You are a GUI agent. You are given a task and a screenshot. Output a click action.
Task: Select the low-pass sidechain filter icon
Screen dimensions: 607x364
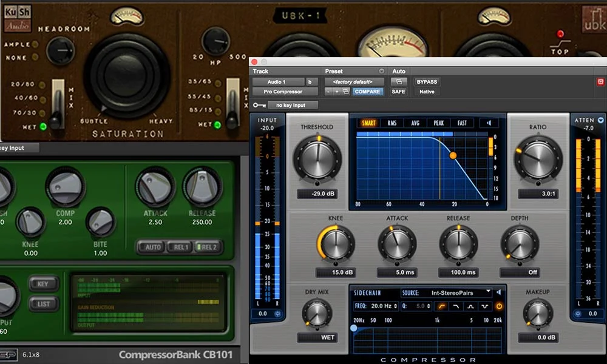456,306
